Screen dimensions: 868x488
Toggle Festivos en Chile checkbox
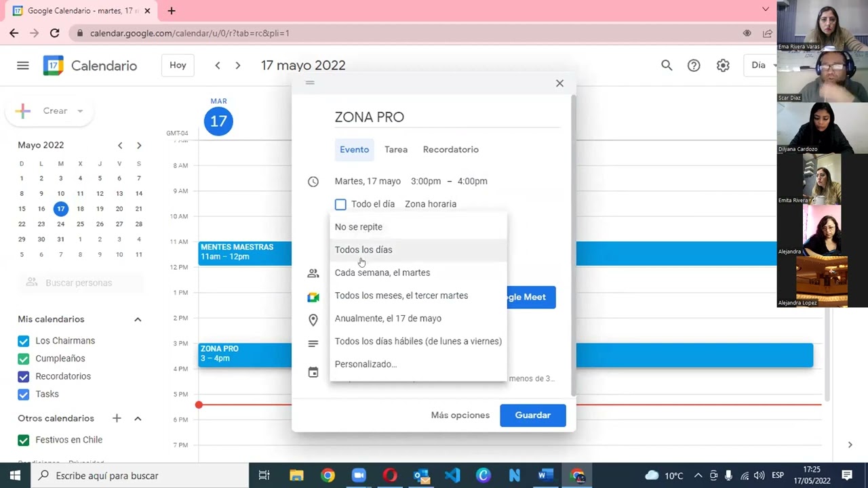tap(24, 440)
